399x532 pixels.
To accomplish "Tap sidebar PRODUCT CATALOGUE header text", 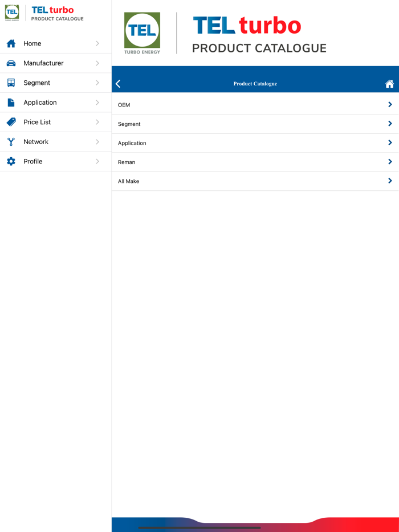I will pyautogui.click(x=58, y=19).
